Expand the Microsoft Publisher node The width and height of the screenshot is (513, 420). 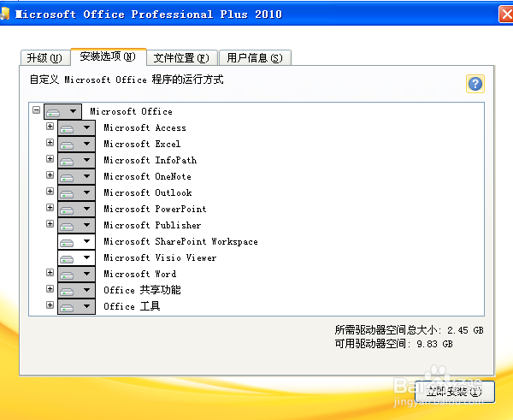pyautogui.click(x=50, y=223)
